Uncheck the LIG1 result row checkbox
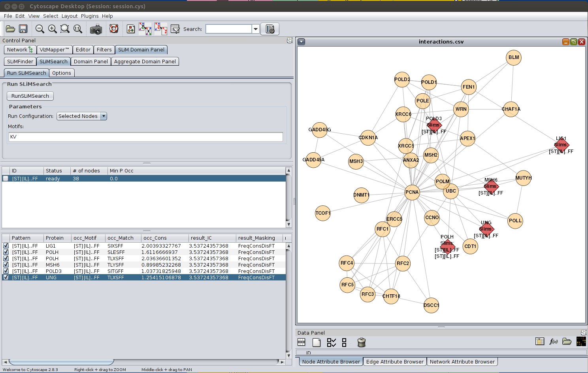This screenshot has width=588, height=373. [6, 246]
